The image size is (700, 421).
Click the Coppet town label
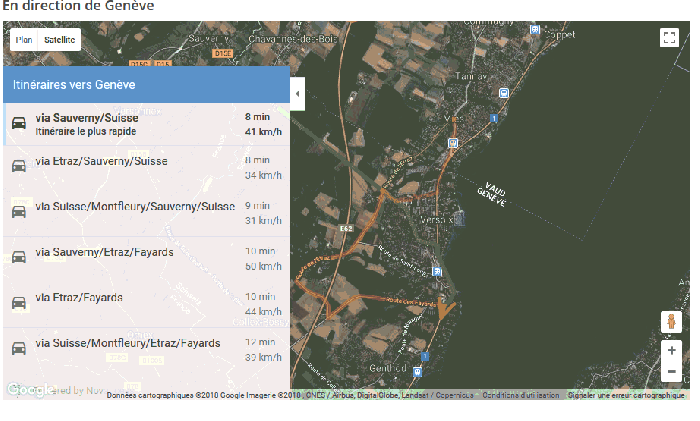560,34
